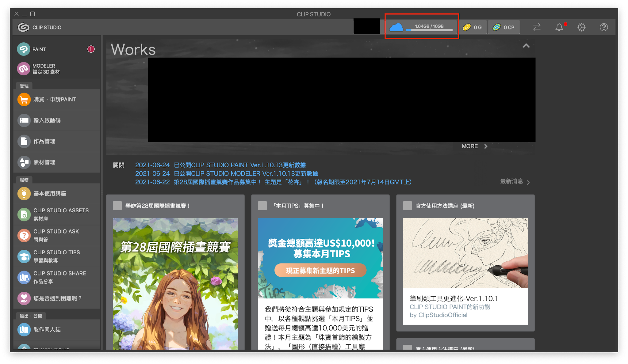
Task: Collapse the Works section with chevron
Action: [x=526, y=46]
